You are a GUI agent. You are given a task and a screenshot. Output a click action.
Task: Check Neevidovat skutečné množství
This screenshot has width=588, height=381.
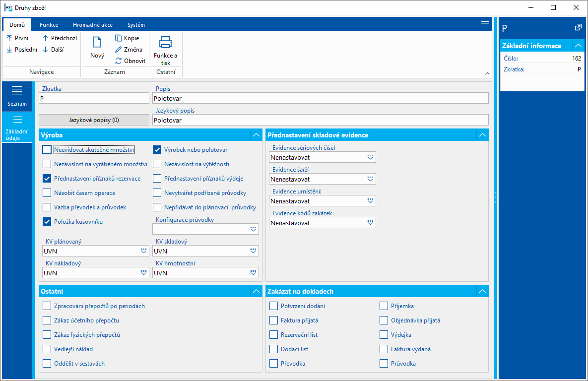click(47, 150)
